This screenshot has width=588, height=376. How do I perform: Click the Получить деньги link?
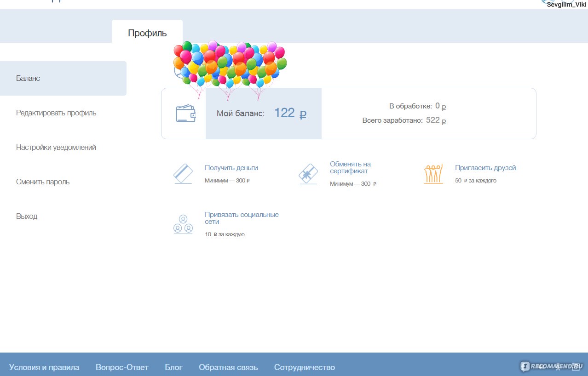click(x=231, y=168)
